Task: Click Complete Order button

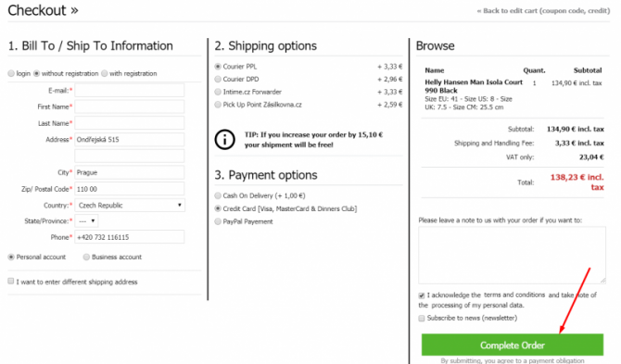Action: coord(512,345)
